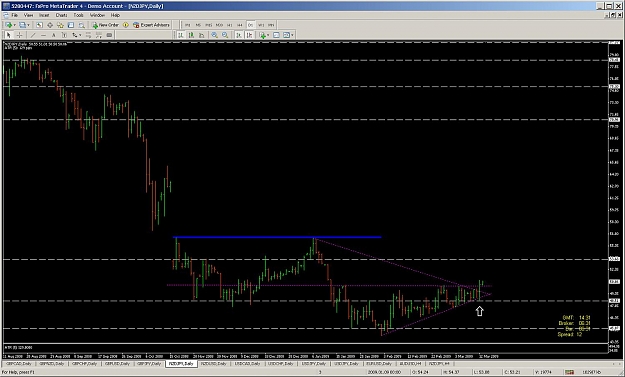Expand the Profiles dropdown arrow
625x377 pixels.
(29, 25)
